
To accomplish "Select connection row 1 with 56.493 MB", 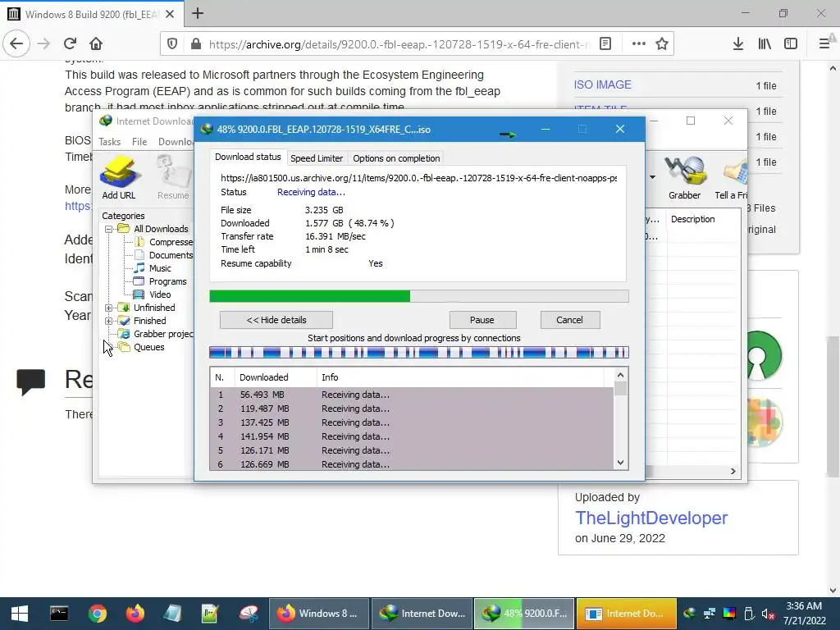I will point(412,395).
